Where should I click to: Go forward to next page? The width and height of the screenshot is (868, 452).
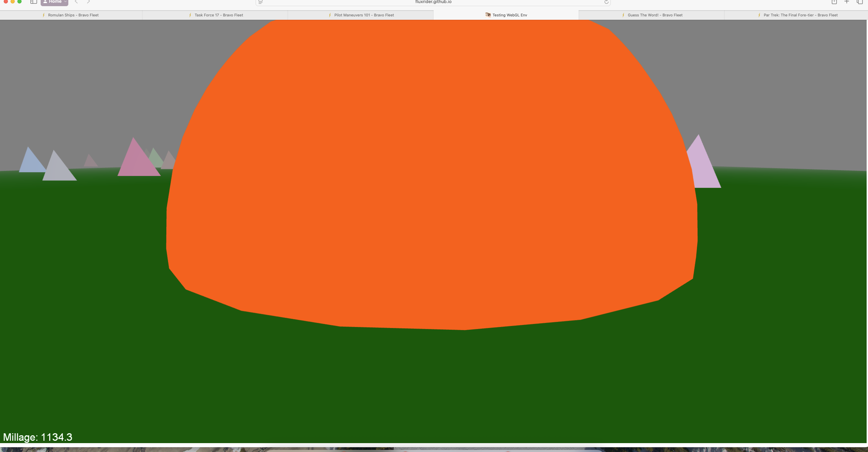click(x=88, y=2)
